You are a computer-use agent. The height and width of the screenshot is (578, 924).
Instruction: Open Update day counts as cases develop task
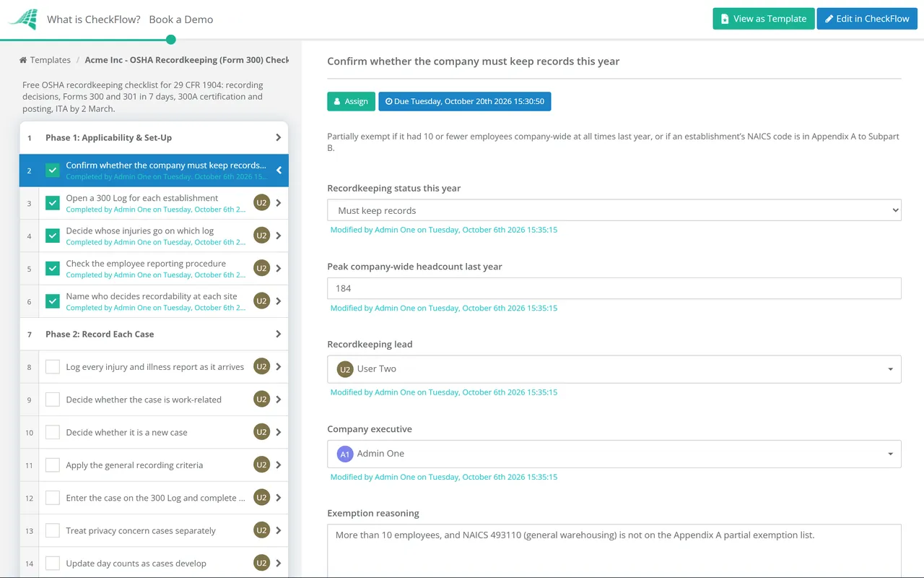136,563
